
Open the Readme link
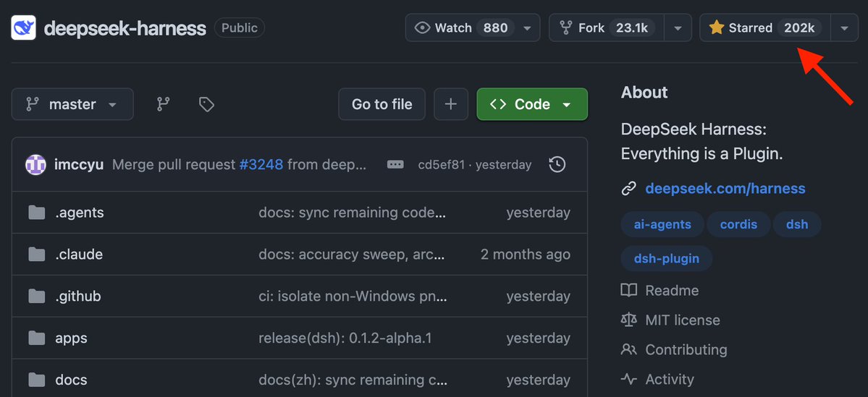point(672,290)
